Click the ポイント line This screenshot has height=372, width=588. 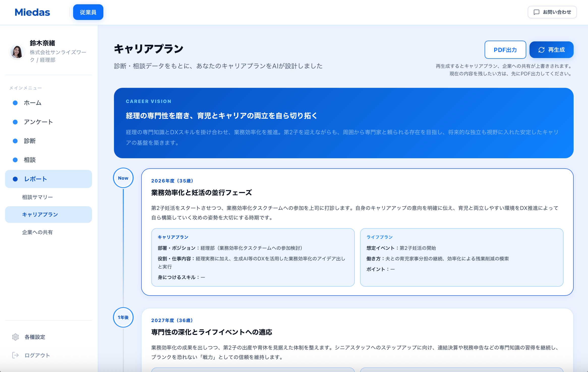click(380, 269)
